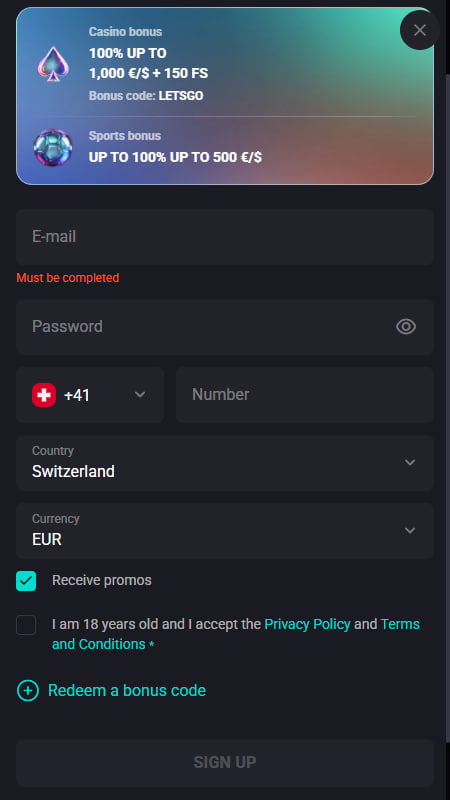Close the registration popup with X
The width and height of the screenshot is (450, 800).
pyautogui.click(x=419, y=30)
